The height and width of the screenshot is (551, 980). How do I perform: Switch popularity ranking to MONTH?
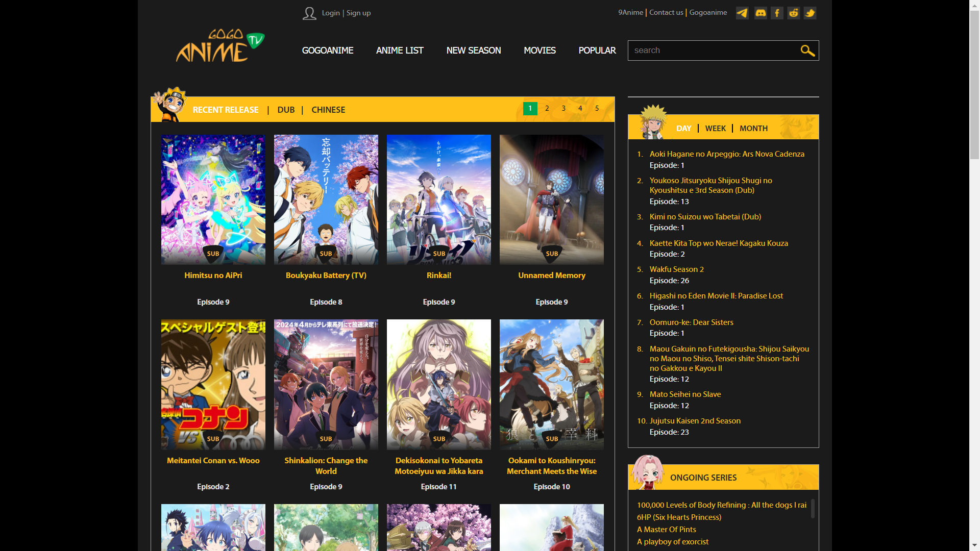pyautogui.click(x=753, y=128)
